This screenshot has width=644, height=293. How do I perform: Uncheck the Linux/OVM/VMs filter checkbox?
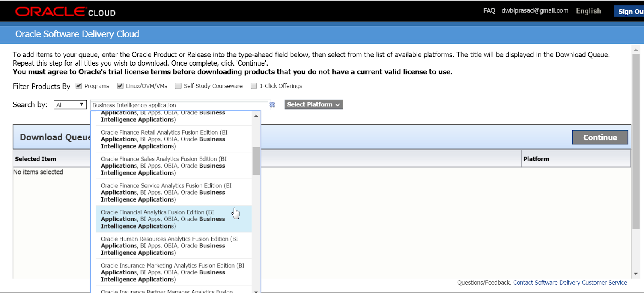[120, 86]
